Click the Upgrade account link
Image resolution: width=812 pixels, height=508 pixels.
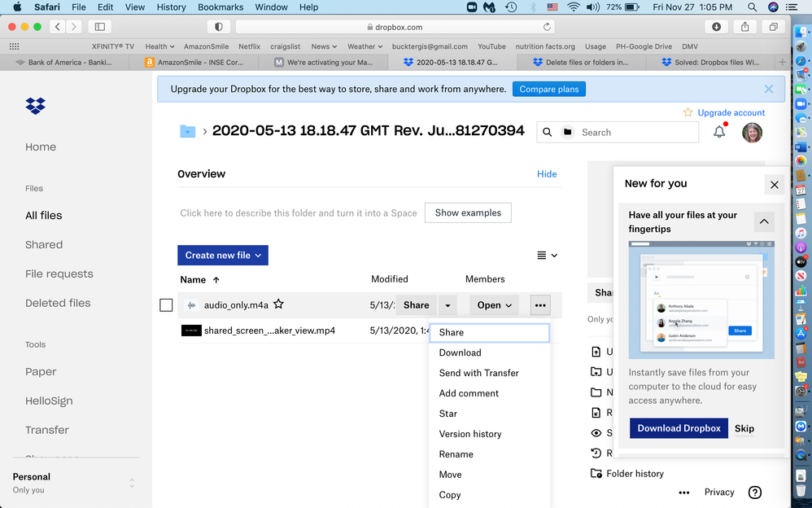click(x=731, y=112)
